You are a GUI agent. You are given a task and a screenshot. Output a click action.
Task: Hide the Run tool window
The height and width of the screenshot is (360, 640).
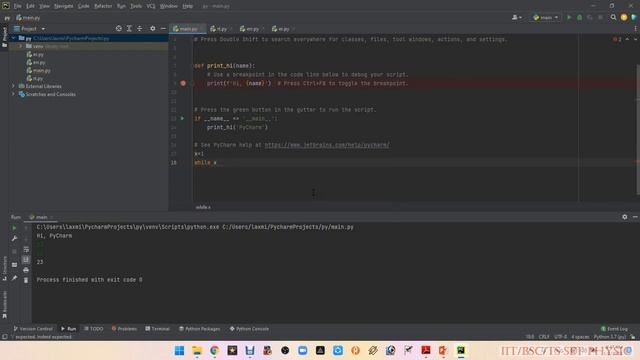tap(635, 217)
